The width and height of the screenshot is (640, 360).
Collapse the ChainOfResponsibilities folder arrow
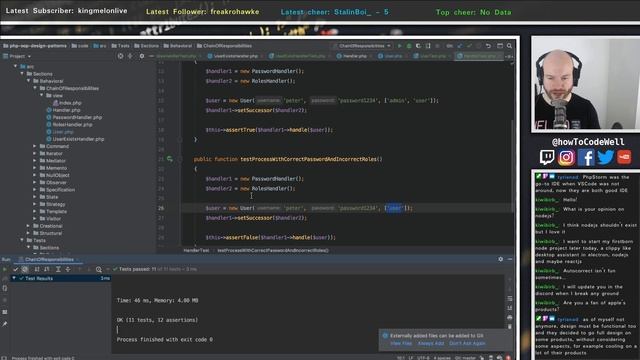(35, 88)
